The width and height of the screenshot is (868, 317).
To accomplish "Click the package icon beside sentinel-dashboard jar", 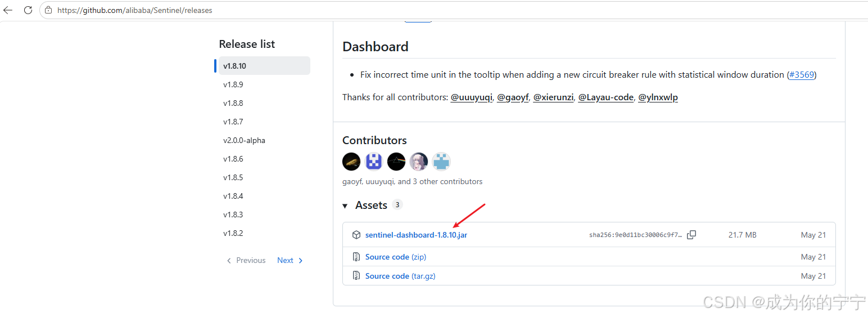I will [x=356, y=235].
